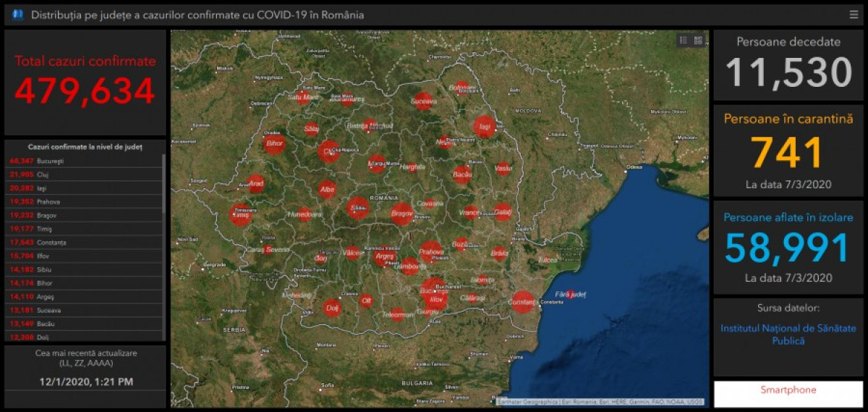The height and width of the screenshot is (412, 868).
Task: Click the Constanța case circle on map
Action: click(522, 302)
